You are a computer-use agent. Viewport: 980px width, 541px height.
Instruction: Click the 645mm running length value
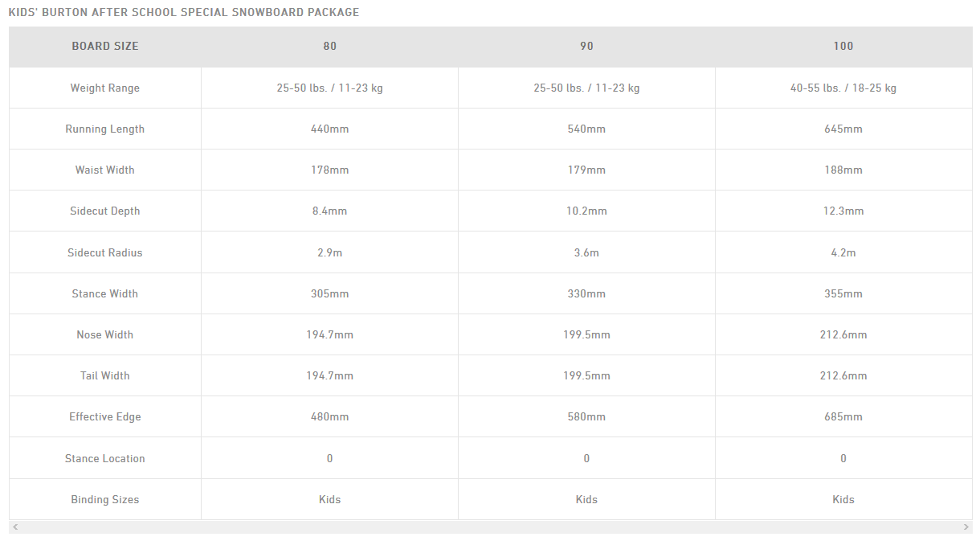point(843,129)
